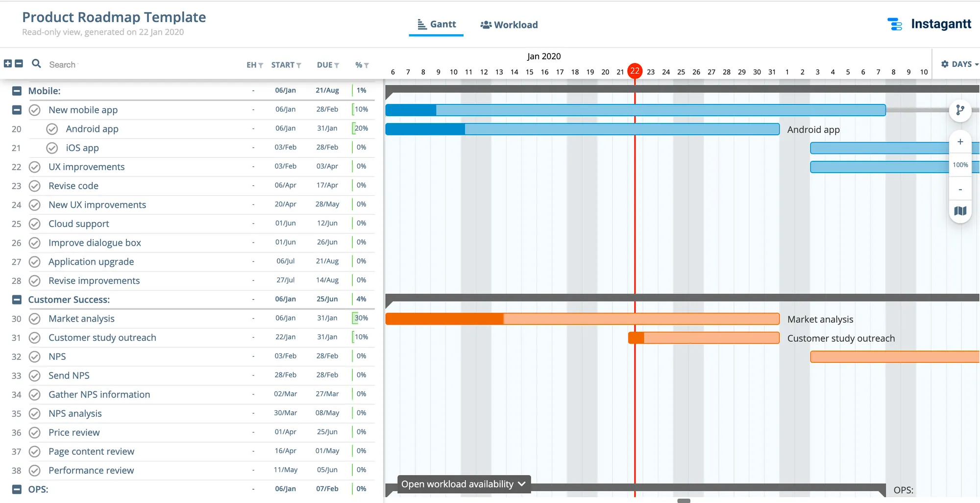Switch to the Workload tab
Image resolution: width=980 pixels, height=503 pixels.
pos(509,25)
